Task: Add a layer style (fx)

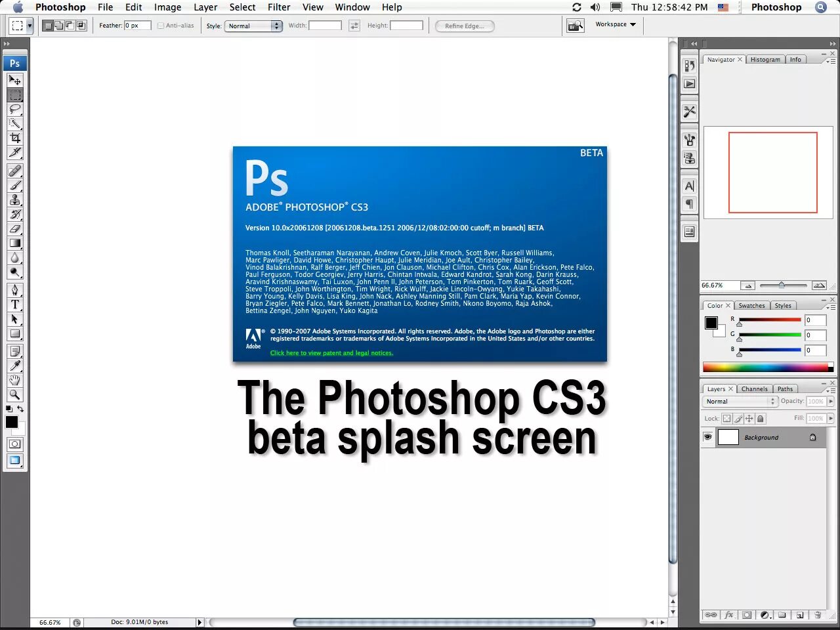Action: [728, 615]
